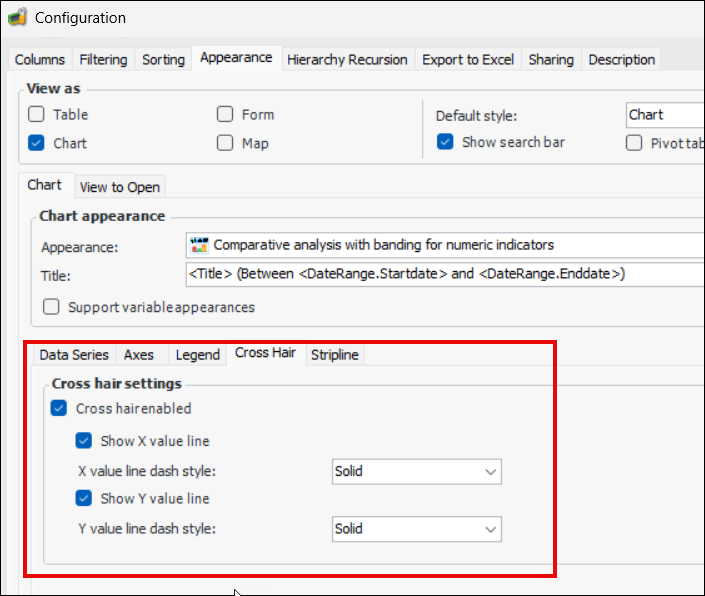
Task: Switch to the Filtering tab
Action: click(x=103, y=60)
